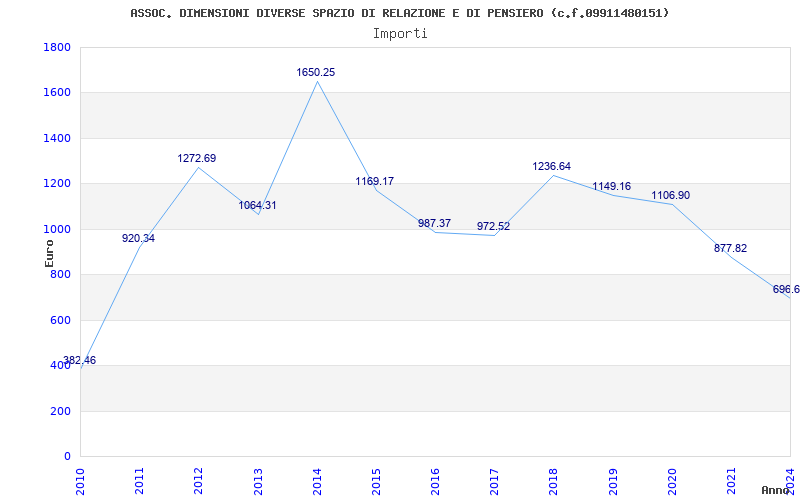Click the 1272.69 data point label
800x500 pixels.
[197, 159]
